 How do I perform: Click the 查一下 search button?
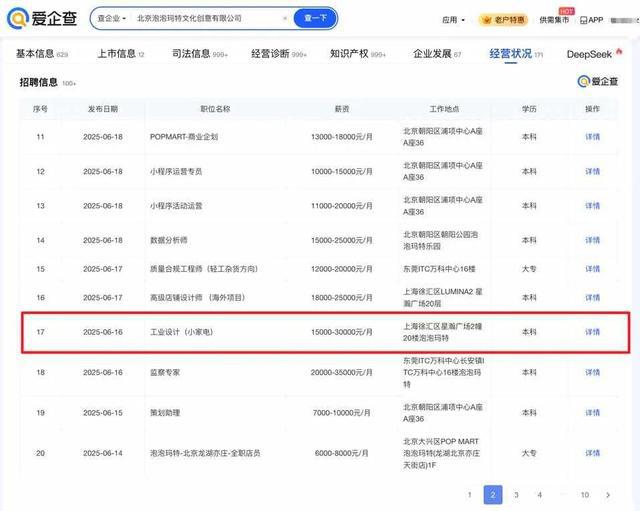pos(316,18)
